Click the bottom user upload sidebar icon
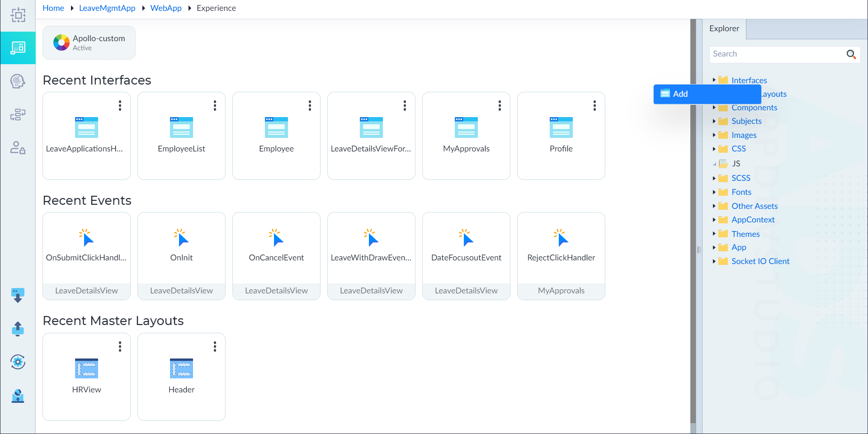 click(18, 396)
